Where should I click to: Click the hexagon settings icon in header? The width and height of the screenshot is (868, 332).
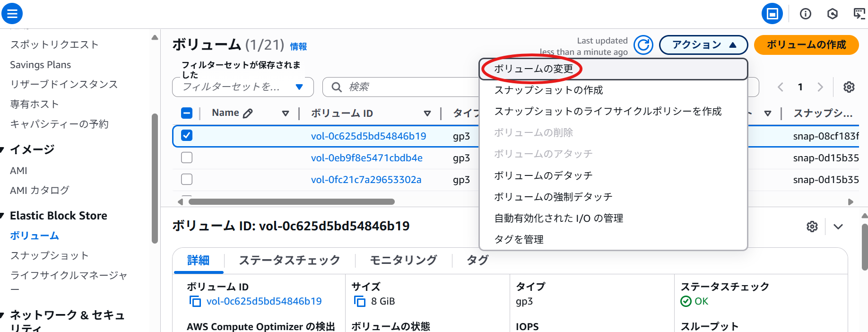click(833, 14)
